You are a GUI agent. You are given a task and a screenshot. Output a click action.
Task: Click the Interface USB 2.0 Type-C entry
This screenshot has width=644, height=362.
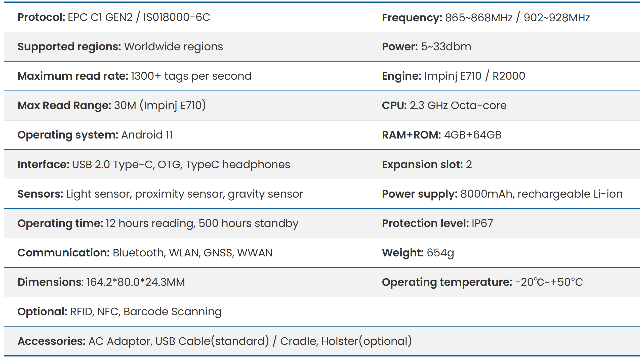click(x=153, y=165)
